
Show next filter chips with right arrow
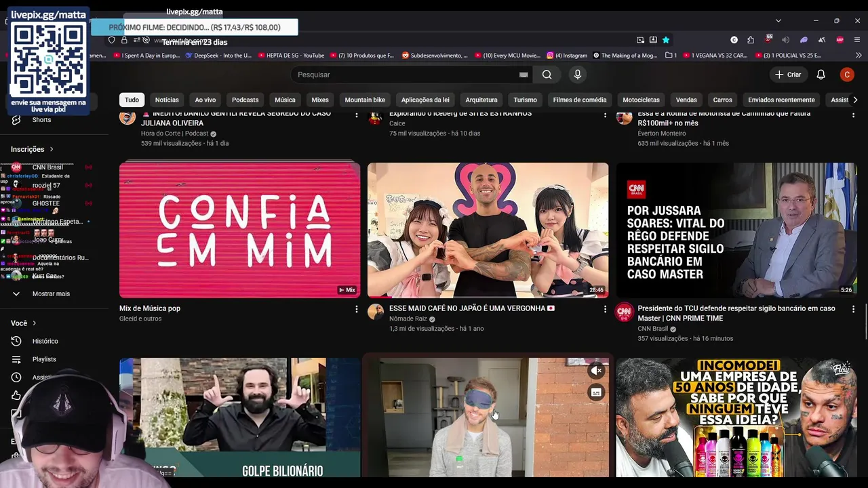click(x=854, y=100)
